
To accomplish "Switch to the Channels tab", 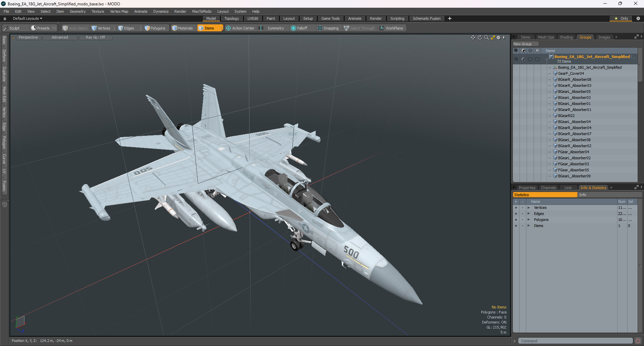I will coord(548,188).
